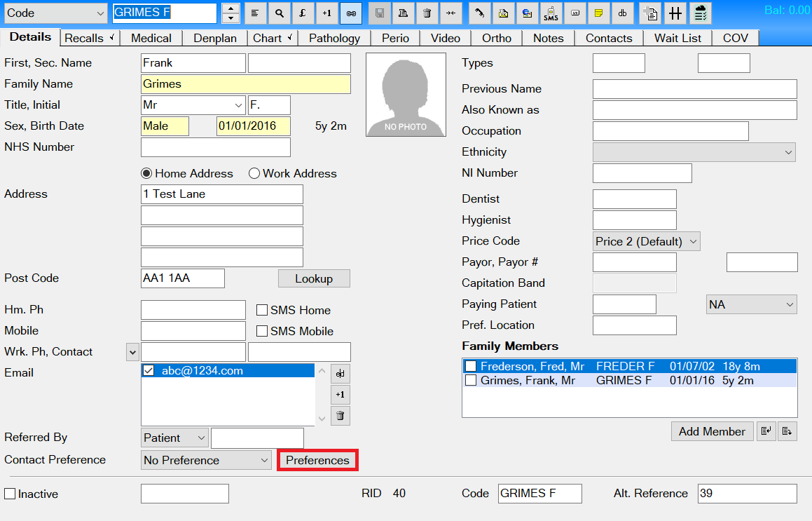Viewport: 812px width, 521px height.
Task: Click the yellow sticky note icon
Action: coord(598,13)
